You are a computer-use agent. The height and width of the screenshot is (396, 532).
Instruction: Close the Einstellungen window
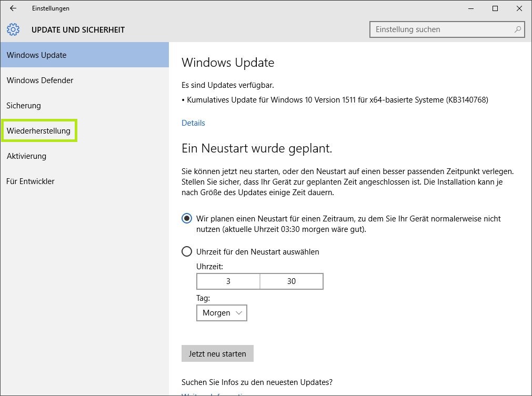(x=519, y=8)
